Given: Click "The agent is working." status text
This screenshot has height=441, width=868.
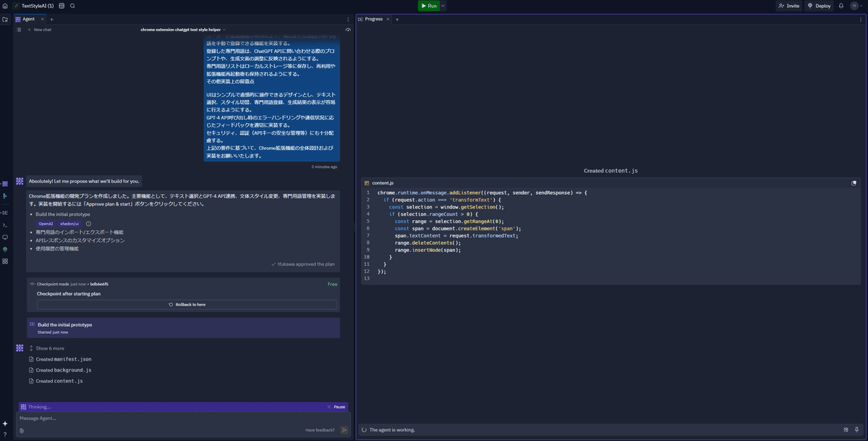Looking at the screenshot, I should [392, 430].
